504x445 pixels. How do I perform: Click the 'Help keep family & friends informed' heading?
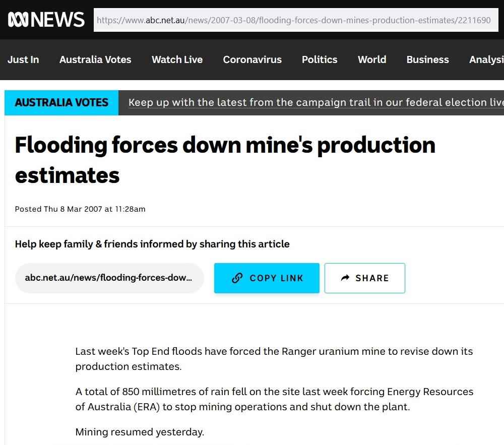point(152,244)
